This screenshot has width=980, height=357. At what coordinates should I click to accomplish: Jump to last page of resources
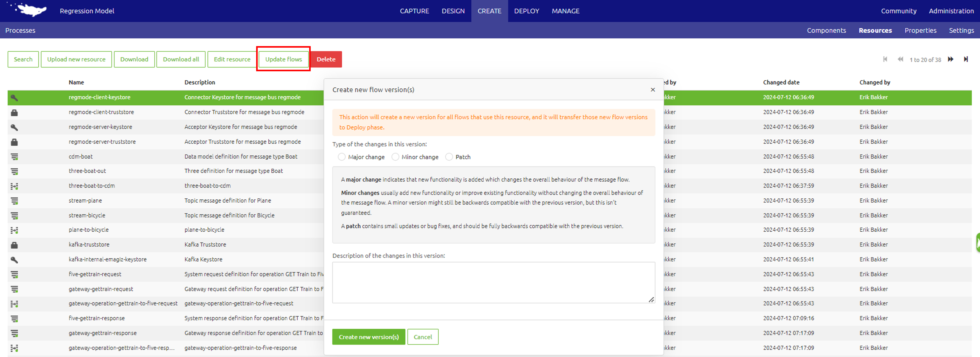click(965, 59)
